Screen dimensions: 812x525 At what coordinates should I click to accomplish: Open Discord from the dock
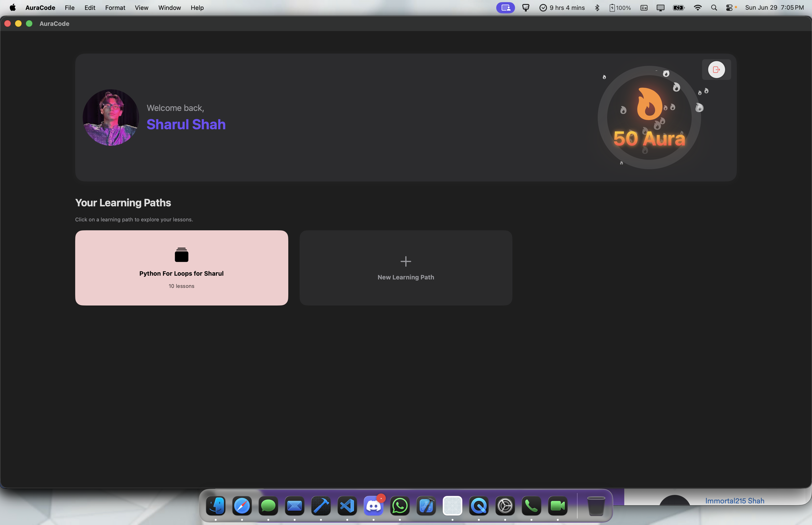tap(373, 506)
